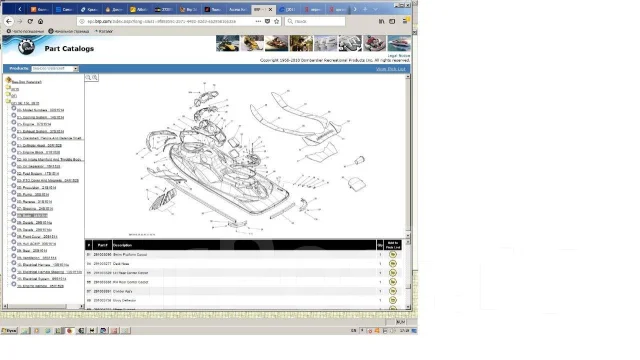
Task: Open the Front Cover catalog section
Action: click(37, 237)
